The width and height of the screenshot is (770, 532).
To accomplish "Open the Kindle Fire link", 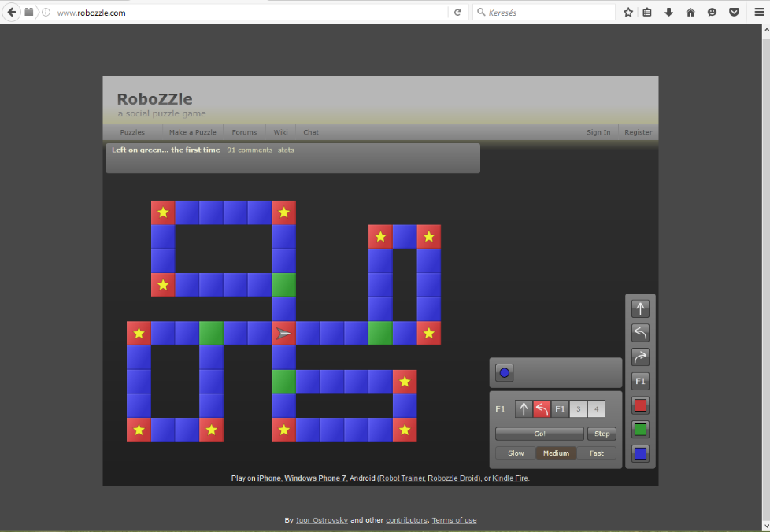I will [510, 478].
